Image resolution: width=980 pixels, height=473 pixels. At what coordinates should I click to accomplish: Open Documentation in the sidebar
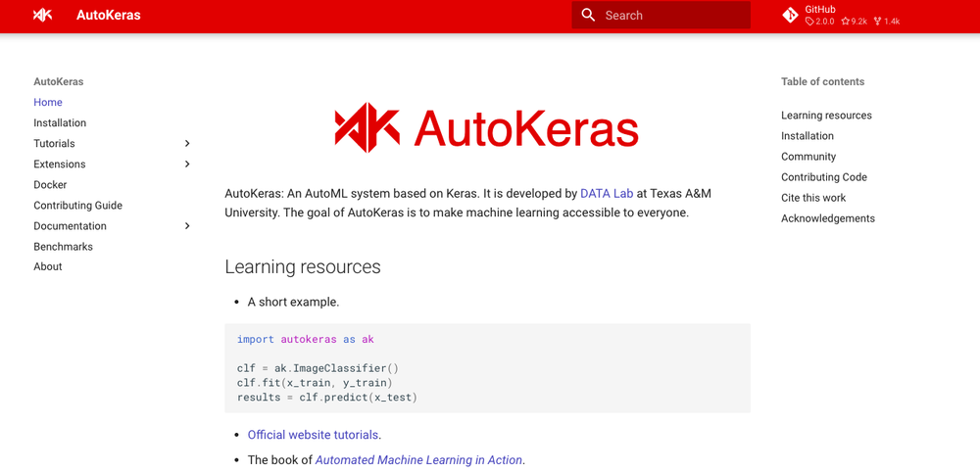pos(70,226)
